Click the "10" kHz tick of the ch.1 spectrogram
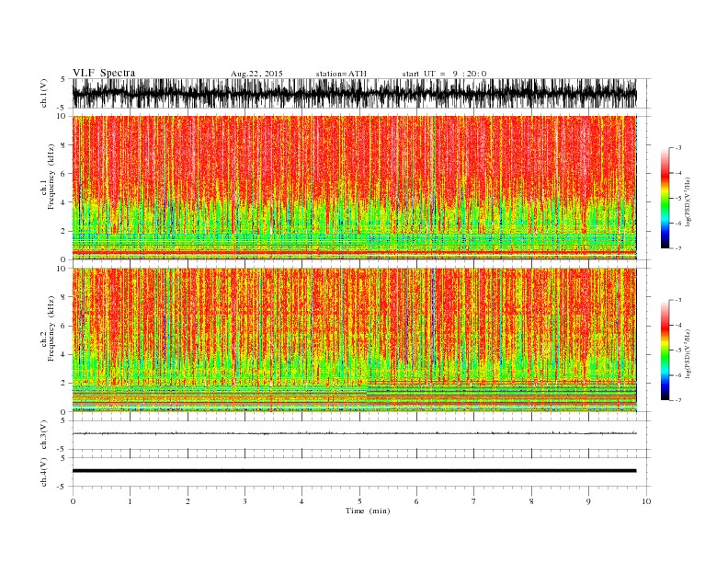The height and width of the screenshot is (563, 728). point(63,116)
